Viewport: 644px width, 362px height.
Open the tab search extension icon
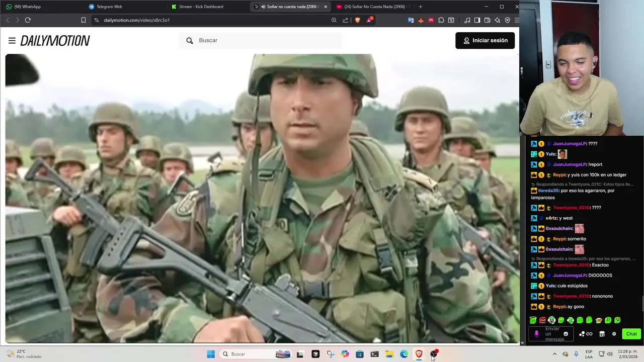451,20
